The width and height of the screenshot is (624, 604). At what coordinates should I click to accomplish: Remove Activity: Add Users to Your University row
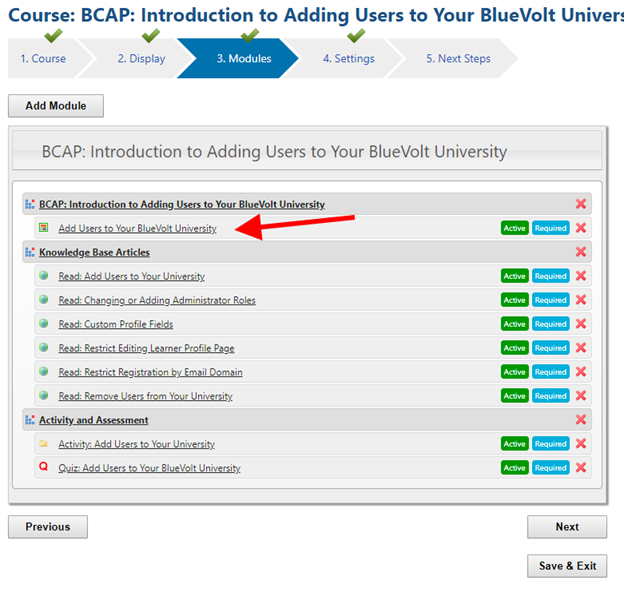click(581, 444)
